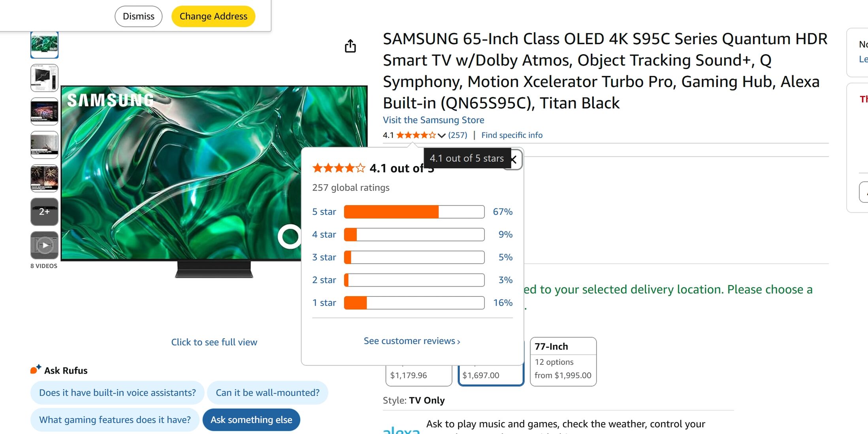Click the Ask Rufus icon
Screen dimensions: 868x434
[x=36, y=370]
